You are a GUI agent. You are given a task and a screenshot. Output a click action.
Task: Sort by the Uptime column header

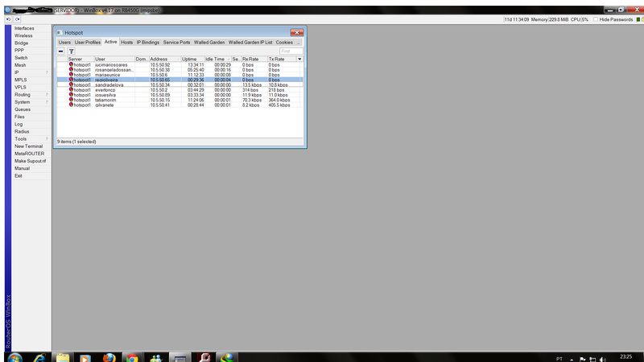point(192,59)
